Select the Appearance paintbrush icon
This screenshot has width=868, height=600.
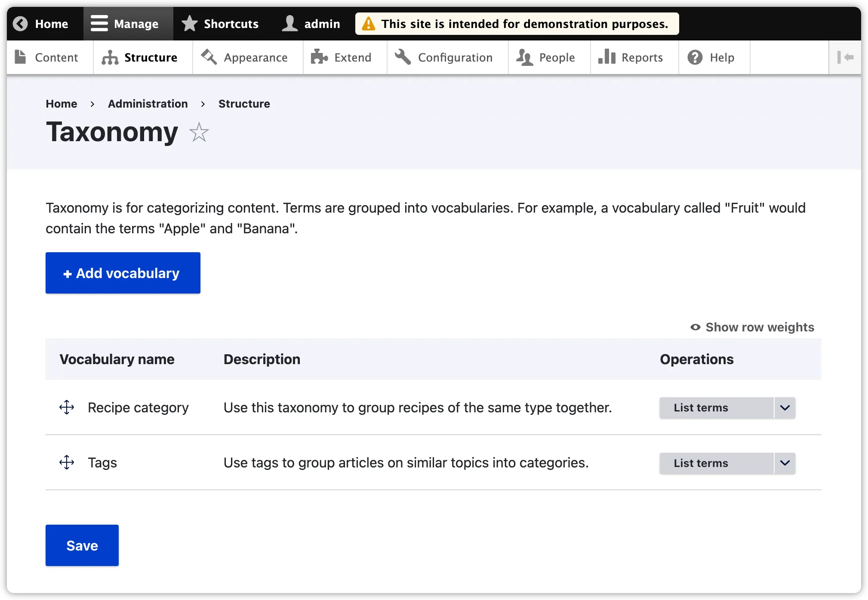point(209,57)
